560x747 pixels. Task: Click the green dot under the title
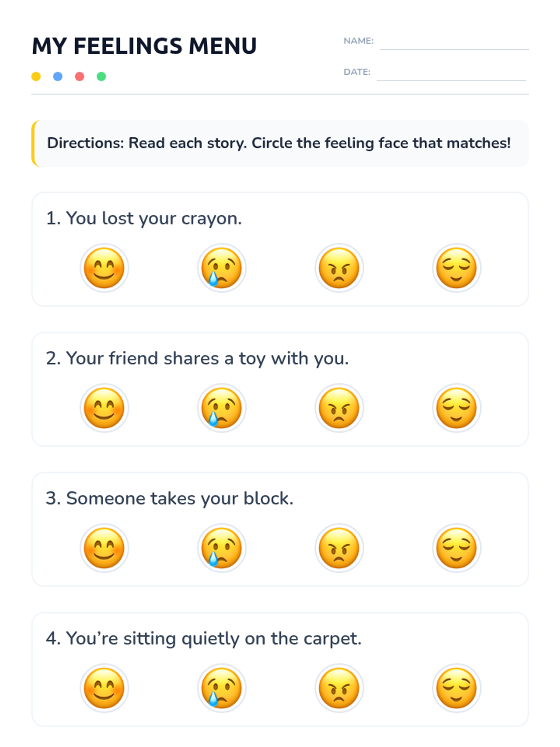(101, 77)
